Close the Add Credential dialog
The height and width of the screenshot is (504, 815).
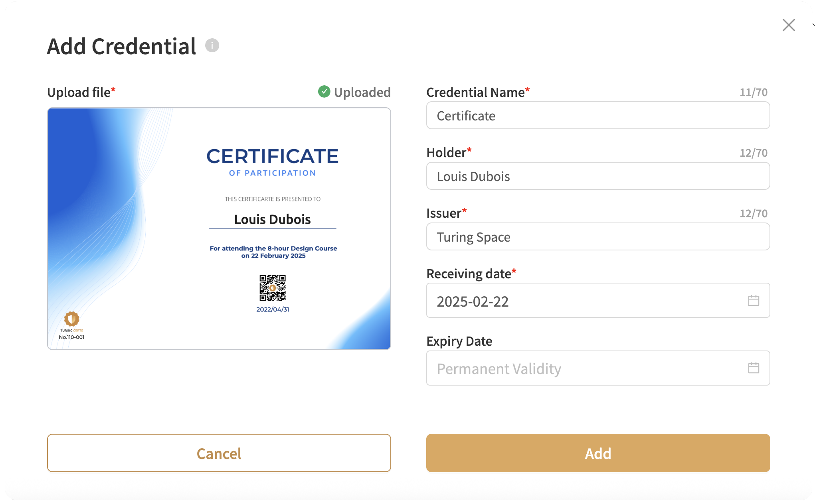[x=789, y=25]
